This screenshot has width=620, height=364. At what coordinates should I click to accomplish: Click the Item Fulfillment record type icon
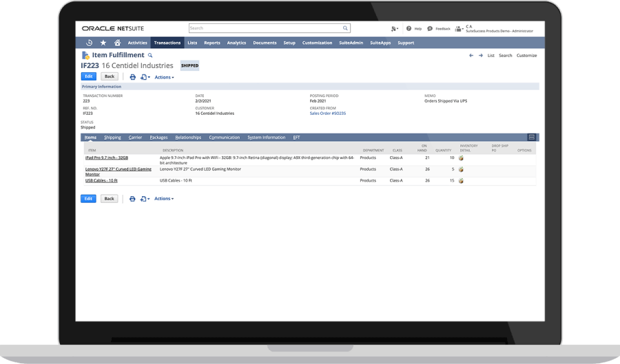tap(85, 55)
